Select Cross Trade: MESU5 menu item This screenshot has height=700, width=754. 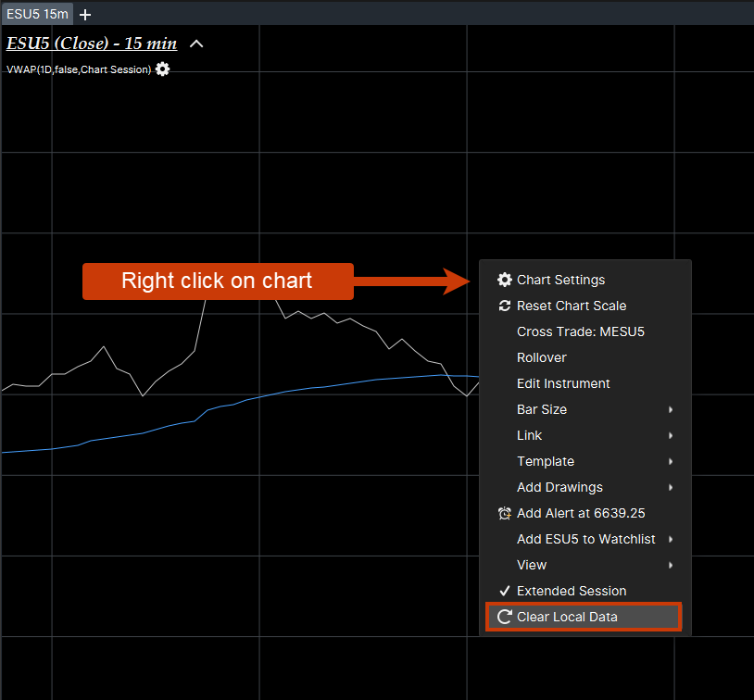tap(580, 331)
